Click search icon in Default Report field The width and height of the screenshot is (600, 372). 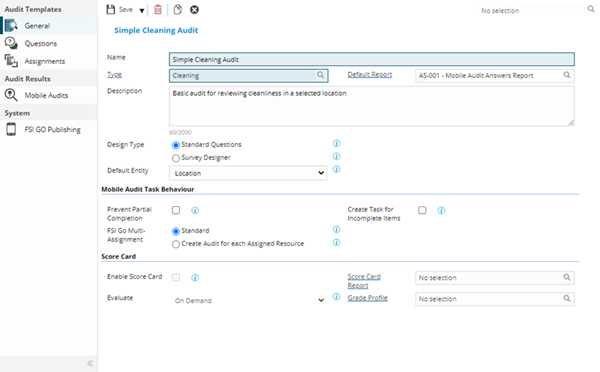567,75
